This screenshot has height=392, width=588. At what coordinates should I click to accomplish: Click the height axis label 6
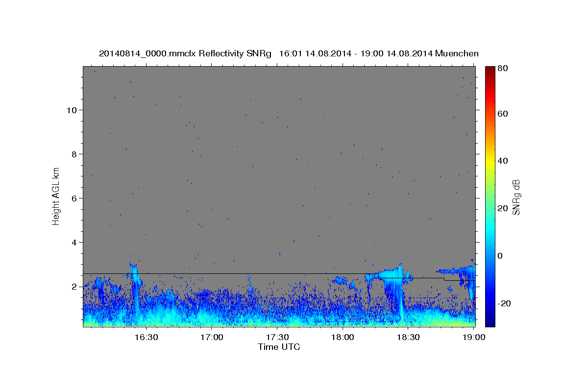[74, 198]
